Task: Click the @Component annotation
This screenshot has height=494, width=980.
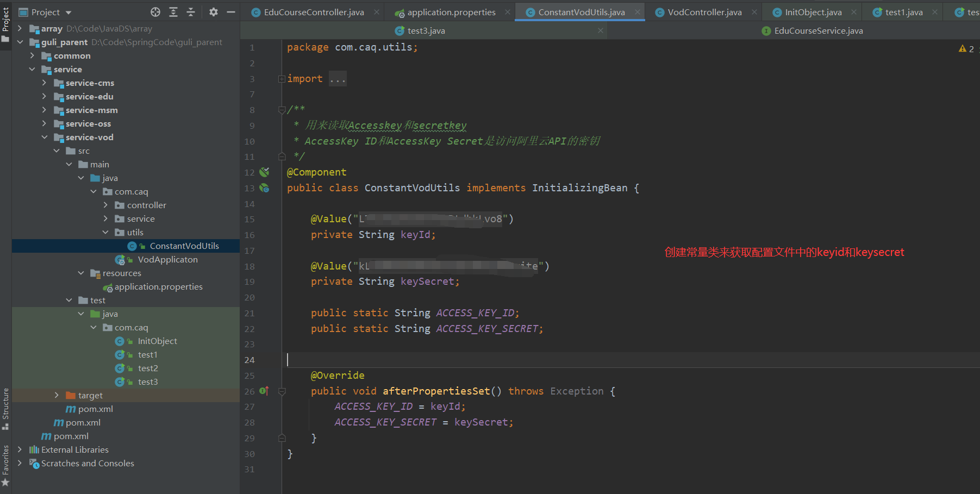Action: coord(316,172)
